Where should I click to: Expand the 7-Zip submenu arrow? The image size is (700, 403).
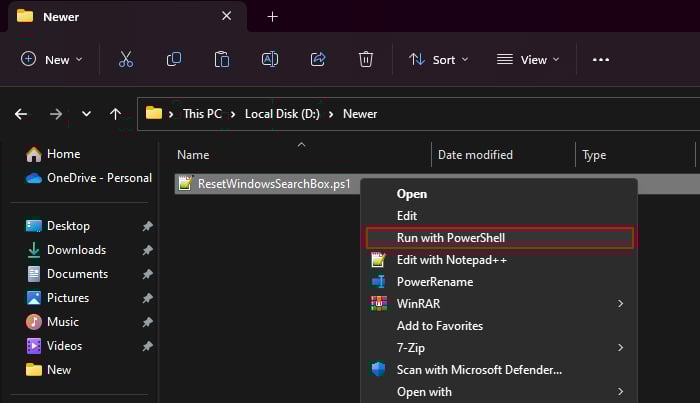point(621,348)
